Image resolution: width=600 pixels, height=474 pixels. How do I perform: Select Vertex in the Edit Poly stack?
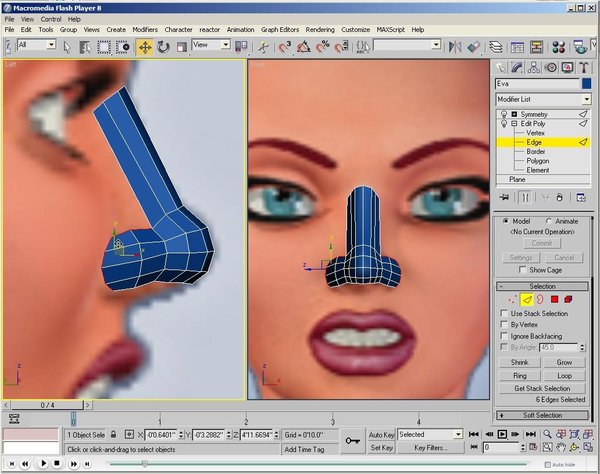point(535,132)
